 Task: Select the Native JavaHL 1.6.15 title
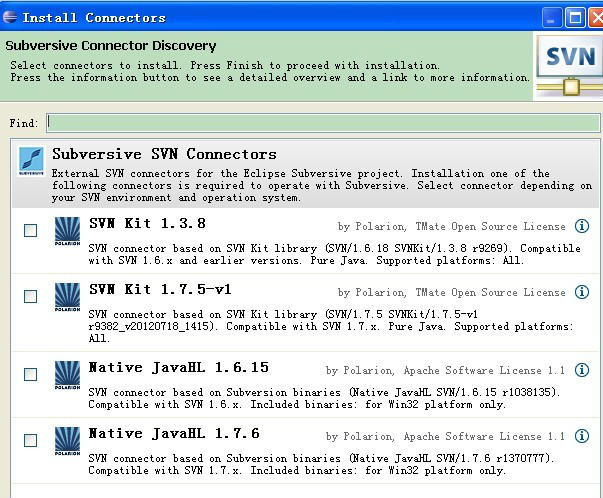tap(179, 368)
